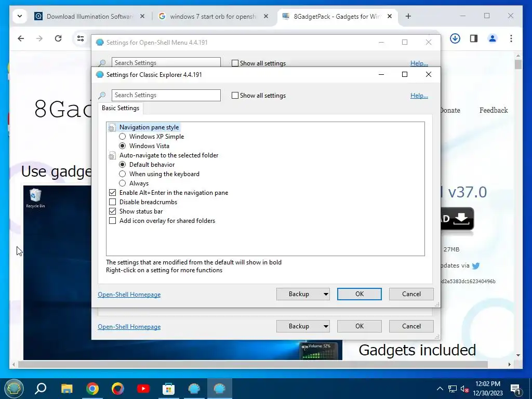Choose When using the keyboard
The image size is (532, 399).
pyautogui.click(x=123, y=174)
